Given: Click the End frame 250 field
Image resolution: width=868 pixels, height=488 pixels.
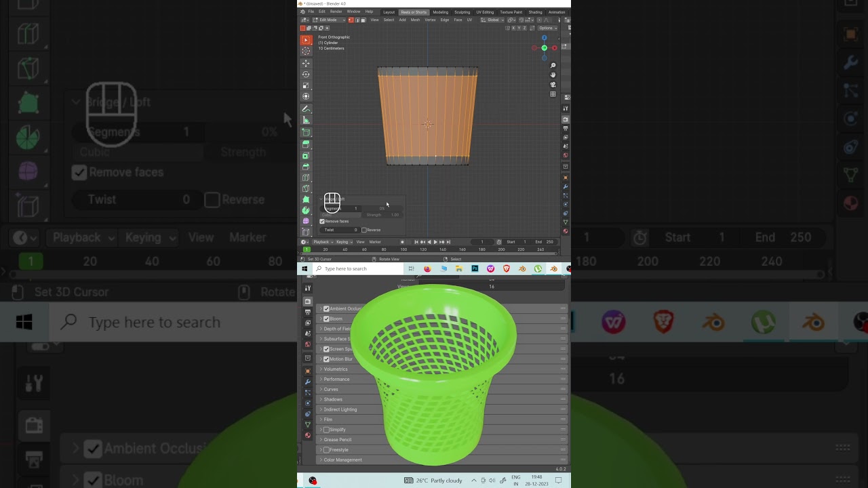Looking at the screenshot, I should point(545,242).
